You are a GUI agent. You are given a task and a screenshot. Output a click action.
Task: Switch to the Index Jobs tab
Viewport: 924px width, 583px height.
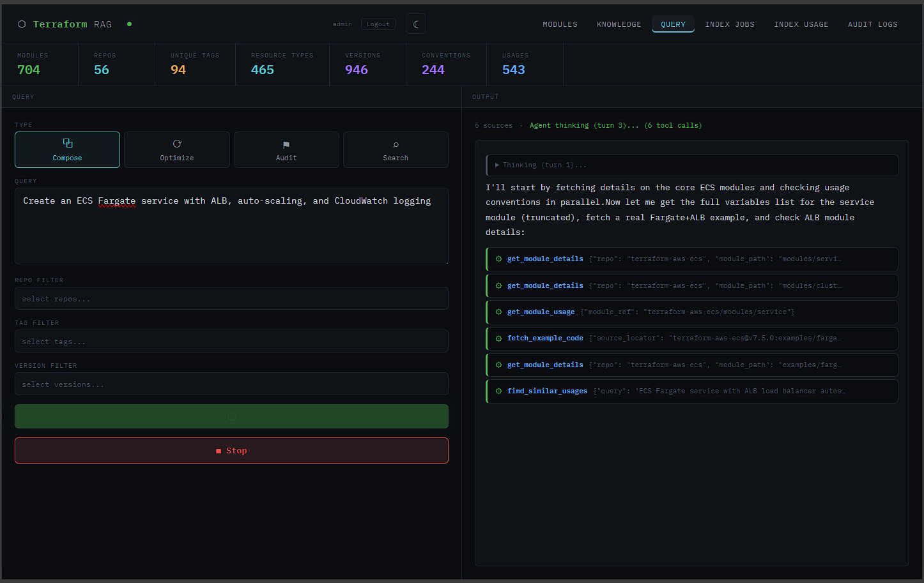(x=730, y=24)
